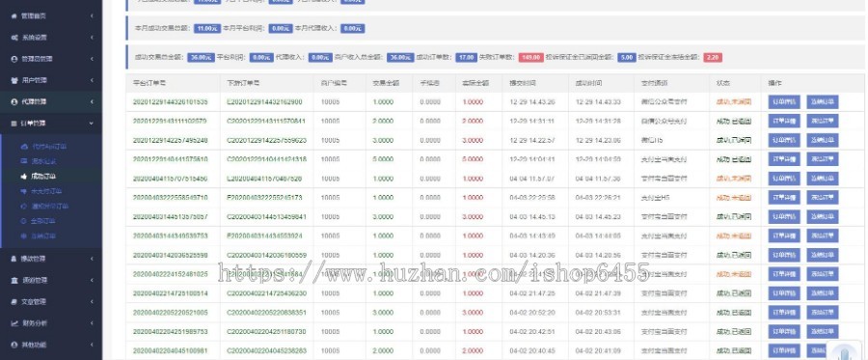Collapse the 订单管理 section using its arrow
The image size is (868, 360).
point(92,124)
